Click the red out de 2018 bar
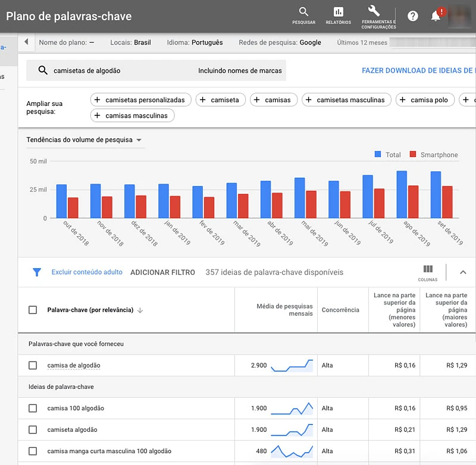 click(x=73, y=208)
